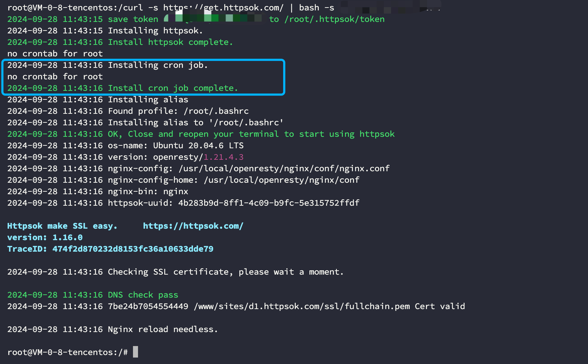Click the httpsok-uuid value
Viewport: 588px width, 364px height.
coord(269,203)
